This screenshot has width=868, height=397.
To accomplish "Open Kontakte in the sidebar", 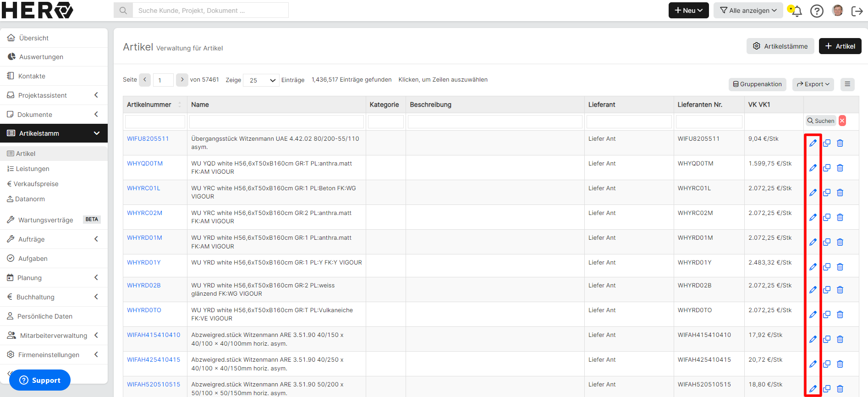I will [x=54, y=76].
